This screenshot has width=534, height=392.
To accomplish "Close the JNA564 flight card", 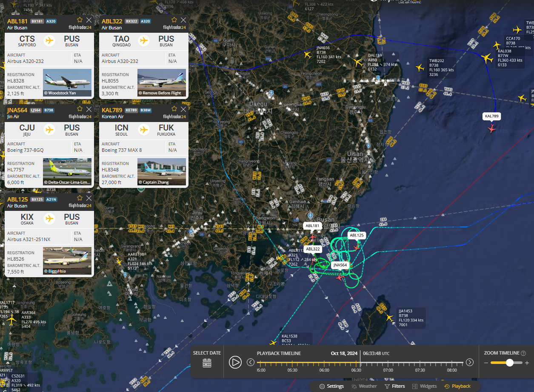I will pyautogui.click(x=89, y=109).
